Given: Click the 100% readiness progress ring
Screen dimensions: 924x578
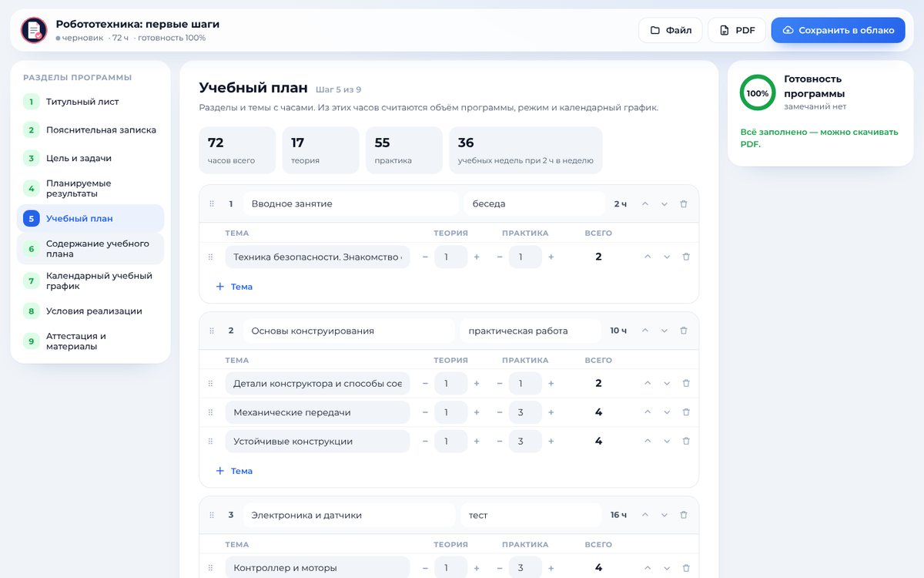Looking at the screenshot, I should pos(758,93).
